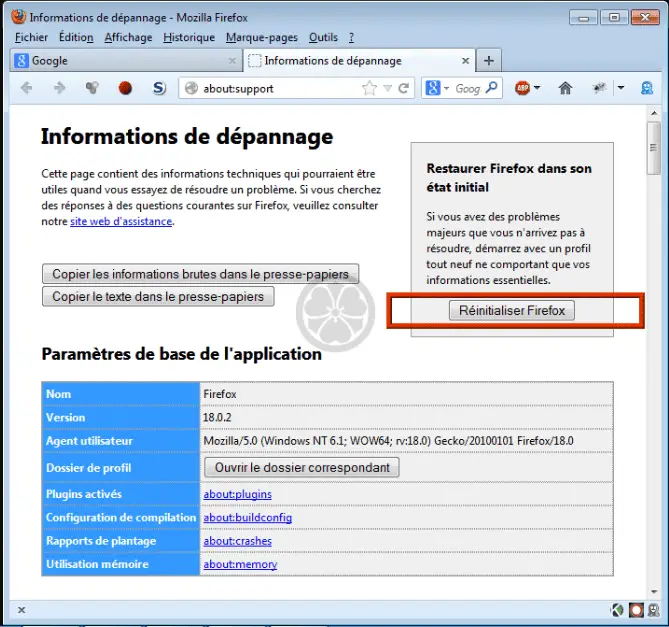The width and height of the screenshot is (669, 627).
Task: Go forward with the forward arrow
Action: (x=60, y=88)
